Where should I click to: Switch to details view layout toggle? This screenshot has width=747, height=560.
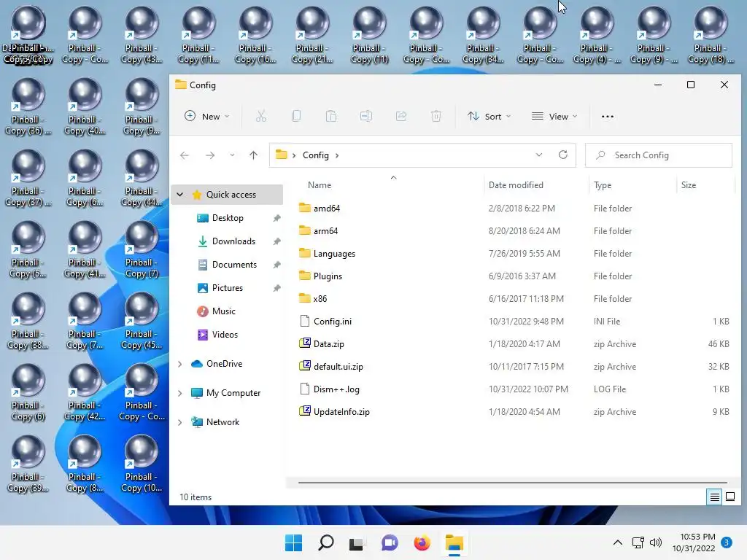tap(715, 497)
